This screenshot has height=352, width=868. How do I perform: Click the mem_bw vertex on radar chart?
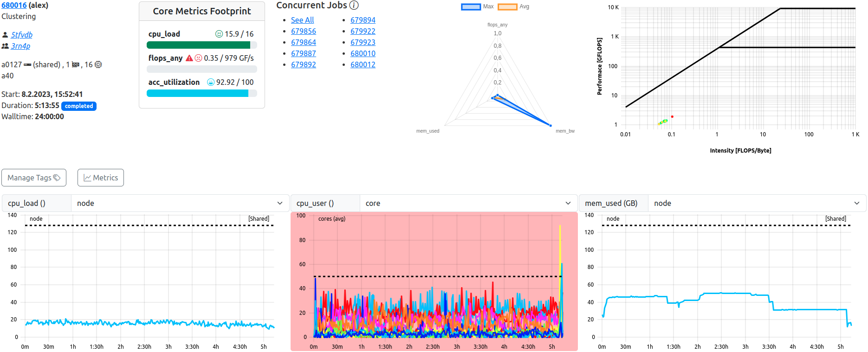(551, 125)
